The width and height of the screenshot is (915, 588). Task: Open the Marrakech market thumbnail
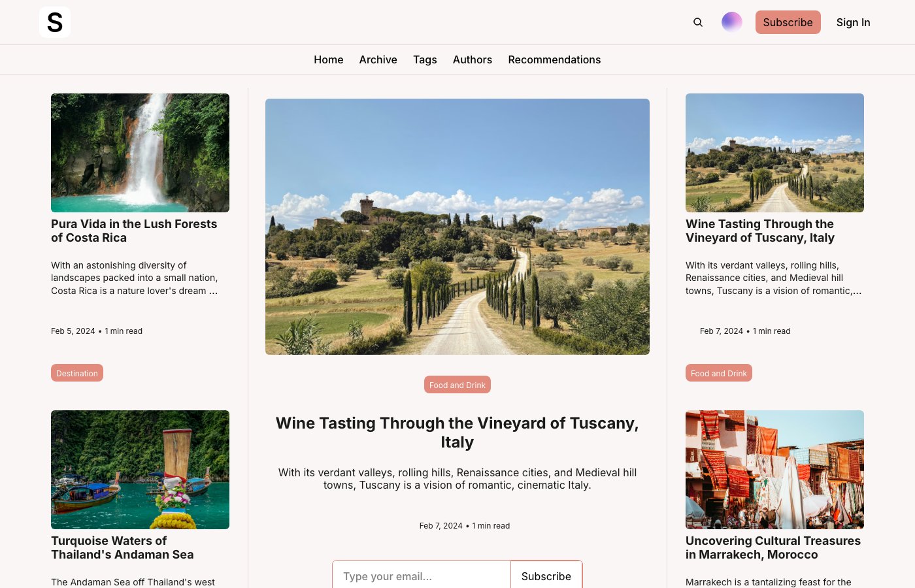774,470
